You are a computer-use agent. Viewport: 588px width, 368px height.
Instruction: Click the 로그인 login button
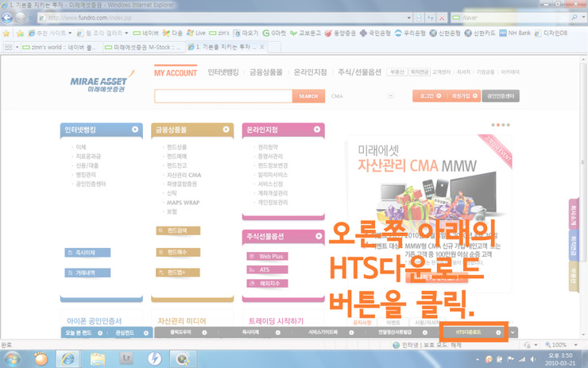(x=429, y=96)
